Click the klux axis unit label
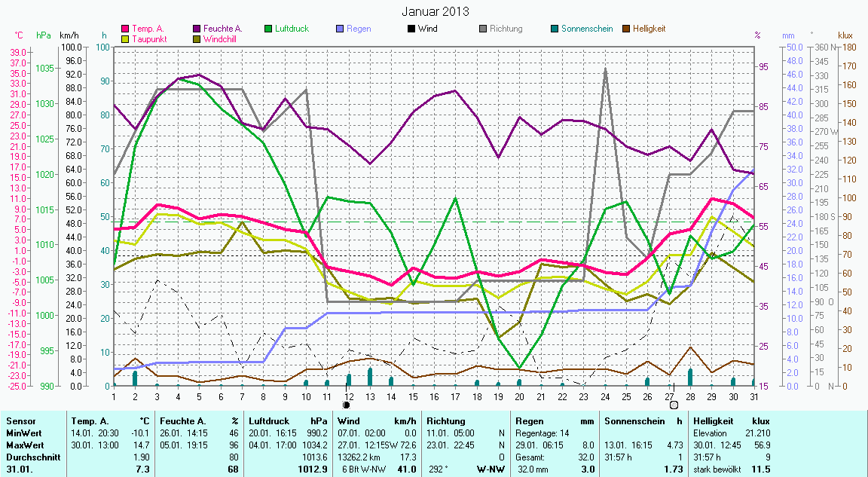 [845, 35]
